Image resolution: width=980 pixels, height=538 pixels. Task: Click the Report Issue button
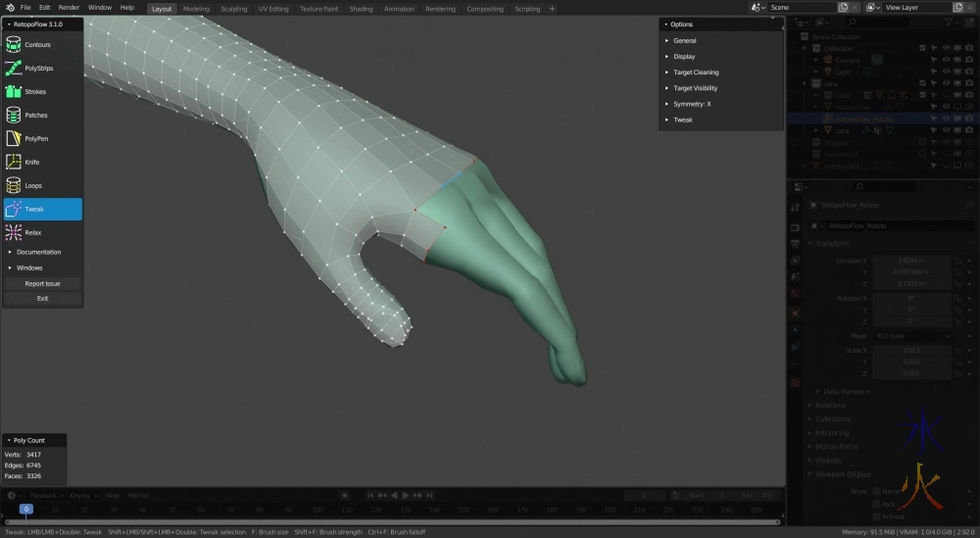(42, 283)
